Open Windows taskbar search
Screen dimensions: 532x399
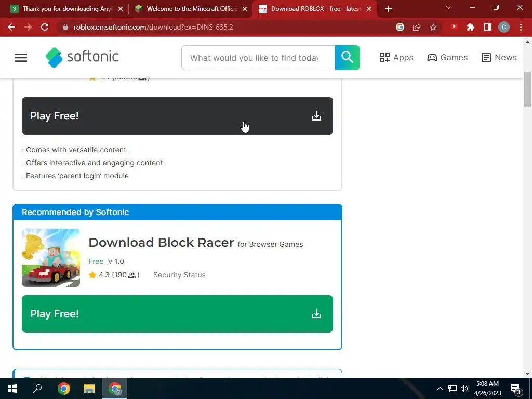click(x=37, y=389)
